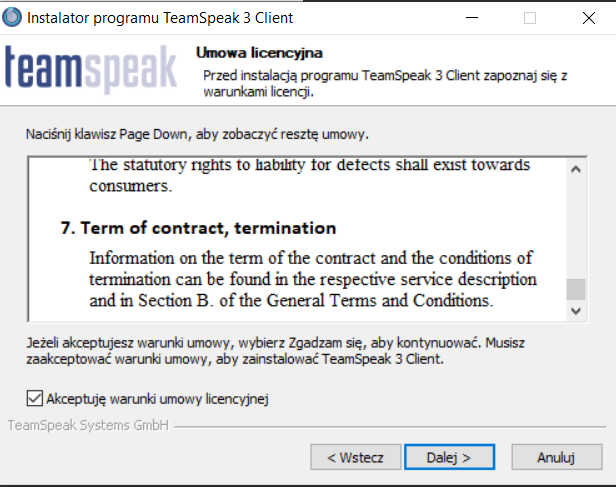616x487 pixels.
Task: Click the 'Umowa licencyjna' header title
Action: click(x=258, y=53)
